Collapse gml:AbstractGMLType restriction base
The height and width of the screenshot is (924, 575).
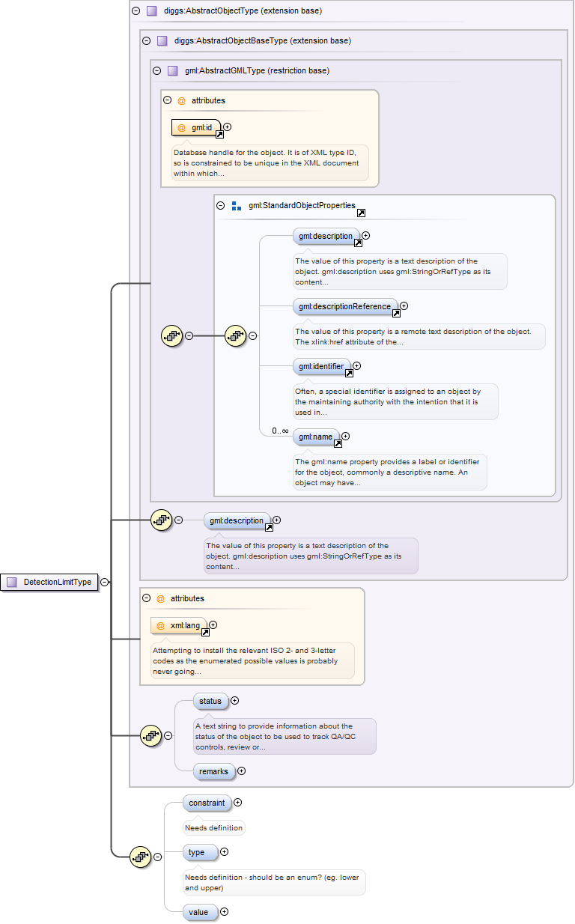click(x=157, y=70)
